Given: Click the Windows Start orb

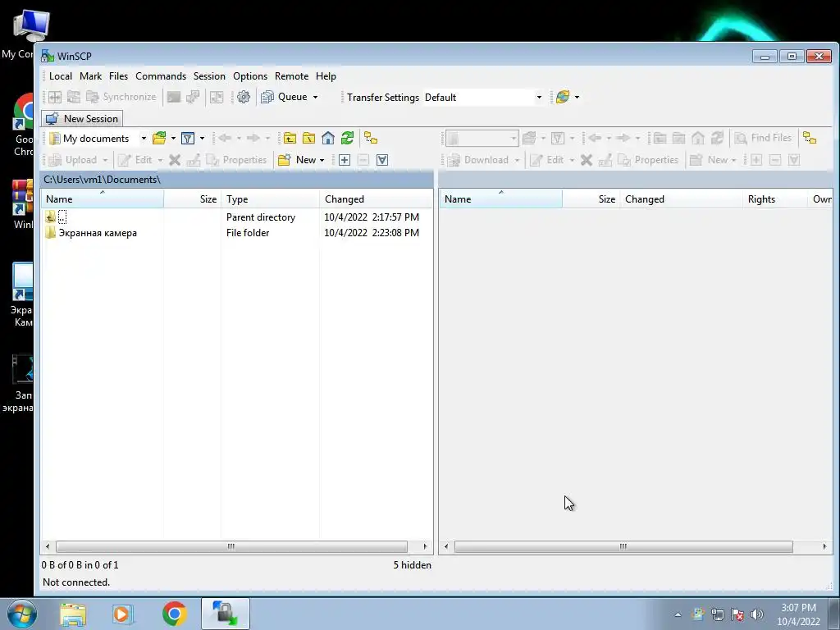Looking at the screenshot, I should pyautogui.click(x=21, y=614).
